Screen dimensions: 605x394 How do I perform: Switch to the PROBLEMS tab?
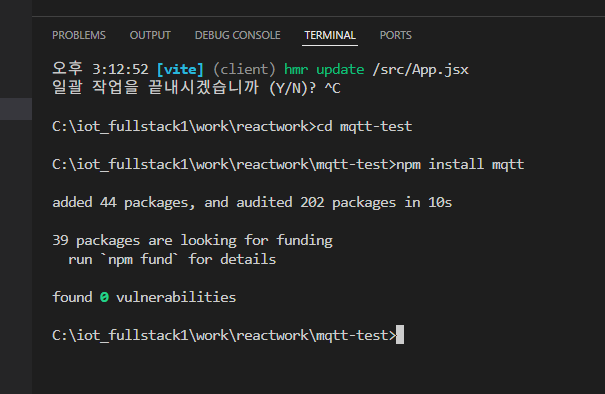[x=79, y=35]
